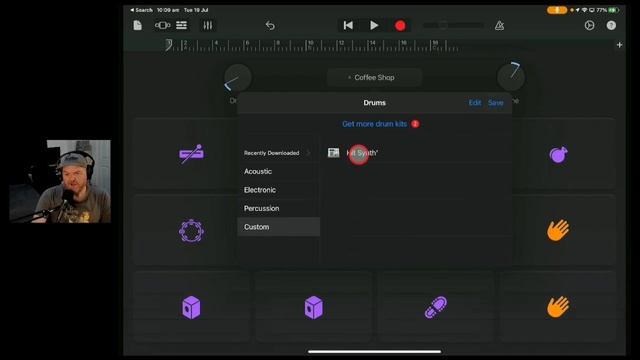Tap the battery indicator in status bar
This screenshot has width=640, height=360.
click(613, 10)
